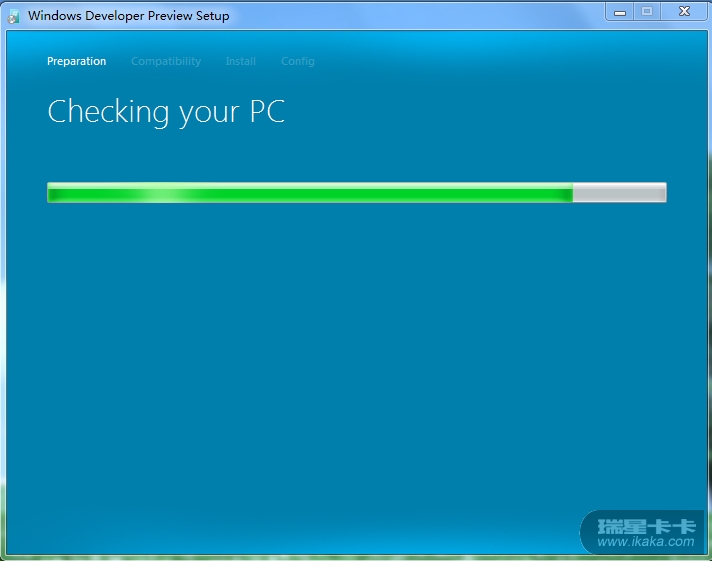Click the "Checking your PC" heading
This screenshot has height=561, width=712.
pyautogui.click(x=166, y=112)
